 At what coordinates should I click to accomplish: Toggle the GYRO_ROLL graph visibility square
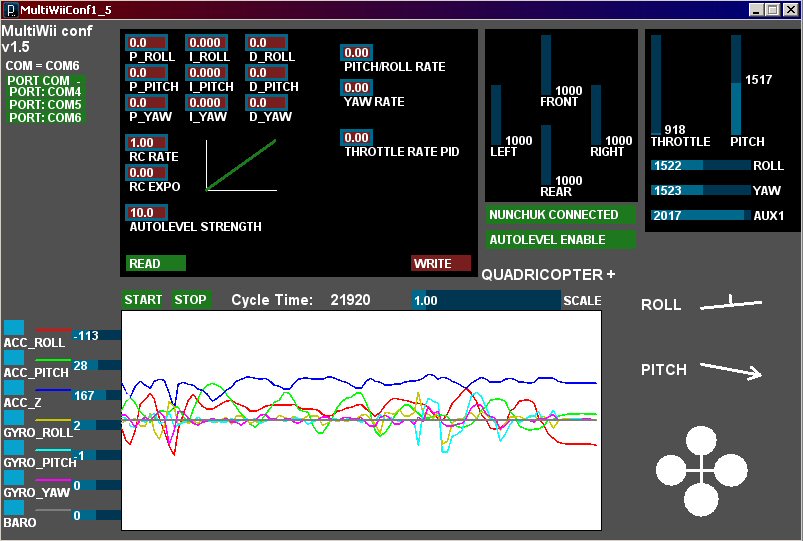click(x=14, y=418)
